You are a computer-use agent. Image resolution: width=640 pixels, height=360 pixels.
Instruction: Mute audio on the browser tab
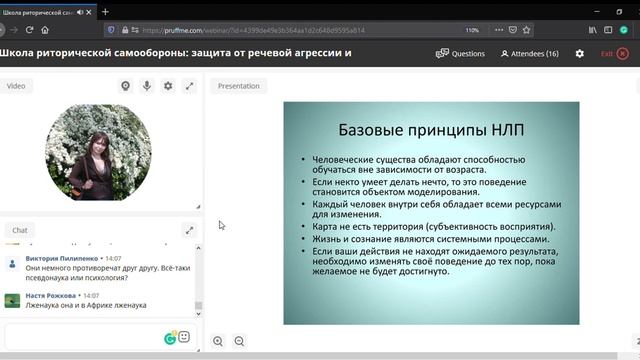80,12
